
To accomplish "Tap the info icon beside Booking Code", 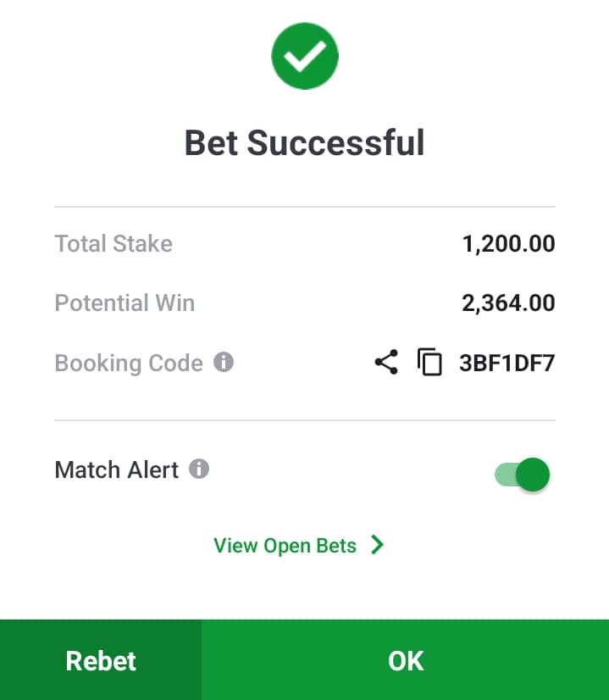I will 224,363.
